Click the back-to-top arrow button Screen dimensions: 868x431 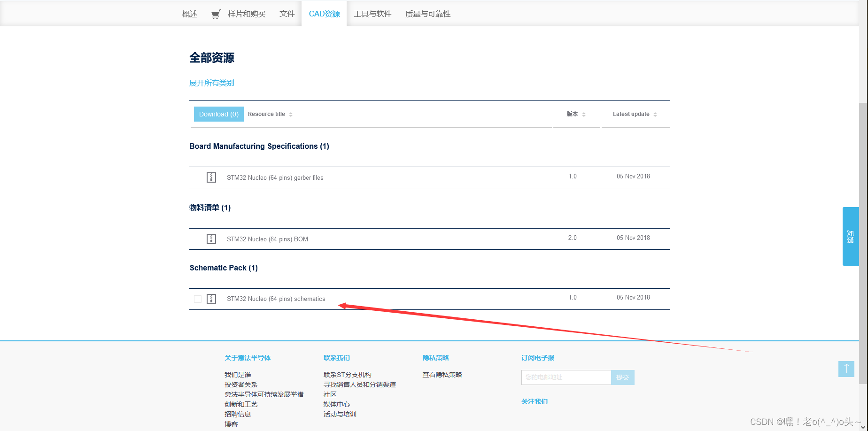click(846, 369)
